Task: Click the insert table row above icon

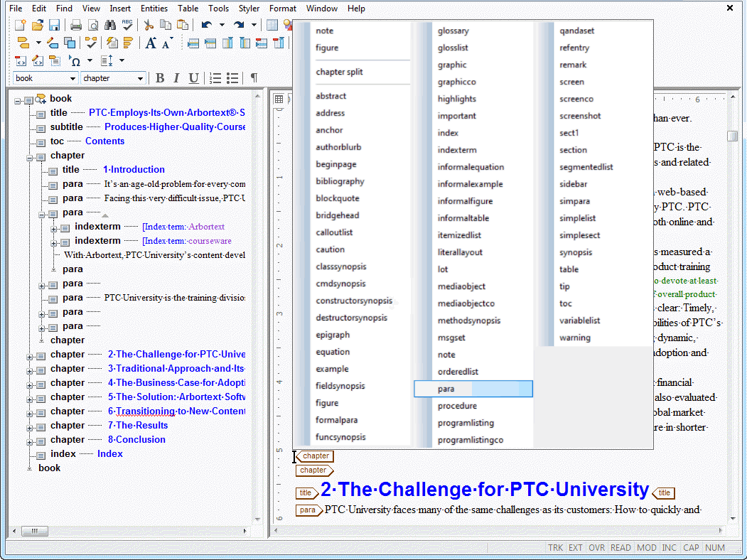Action: click(x=193, y=43)
